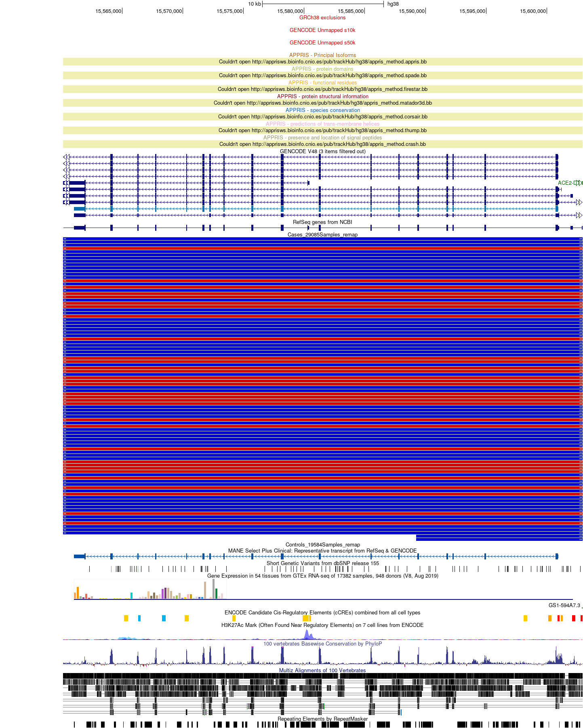
Task: Click the MANE Select transcript gene model
Action: tap(316, 557)
